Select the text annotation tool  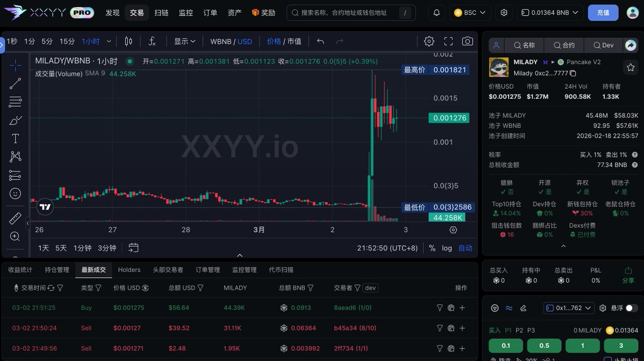point(16,138)
